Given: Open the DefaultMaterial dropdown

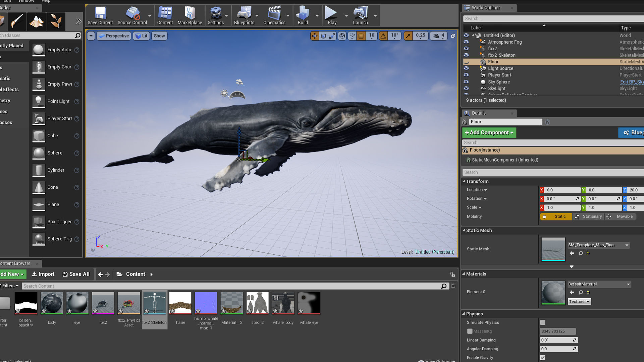Looking at the screenshot, I should [599, 284].
